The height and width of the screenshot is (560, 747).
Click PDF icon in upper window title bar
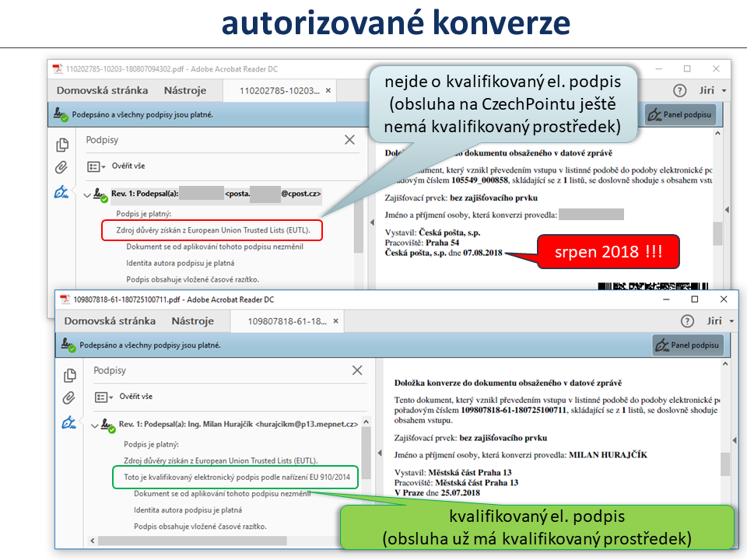[x=57, y=69]
